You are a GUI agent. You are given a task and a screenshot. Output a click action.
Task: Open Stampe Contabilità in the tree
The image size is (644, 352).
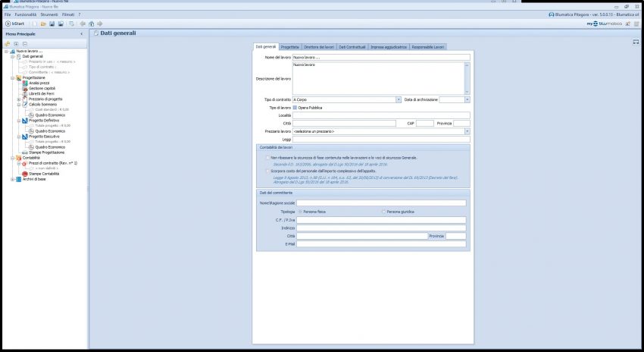pos(44,174)
